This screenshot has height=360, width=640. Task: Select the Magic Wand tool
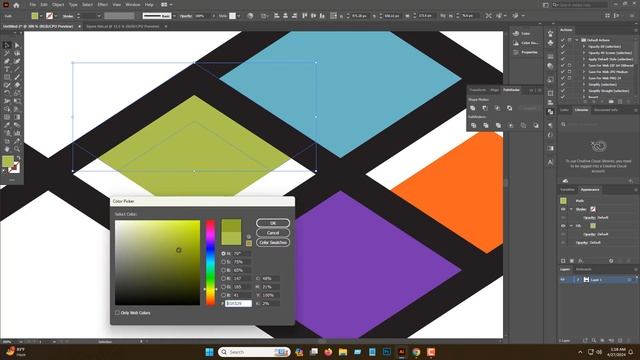[7, 53]
